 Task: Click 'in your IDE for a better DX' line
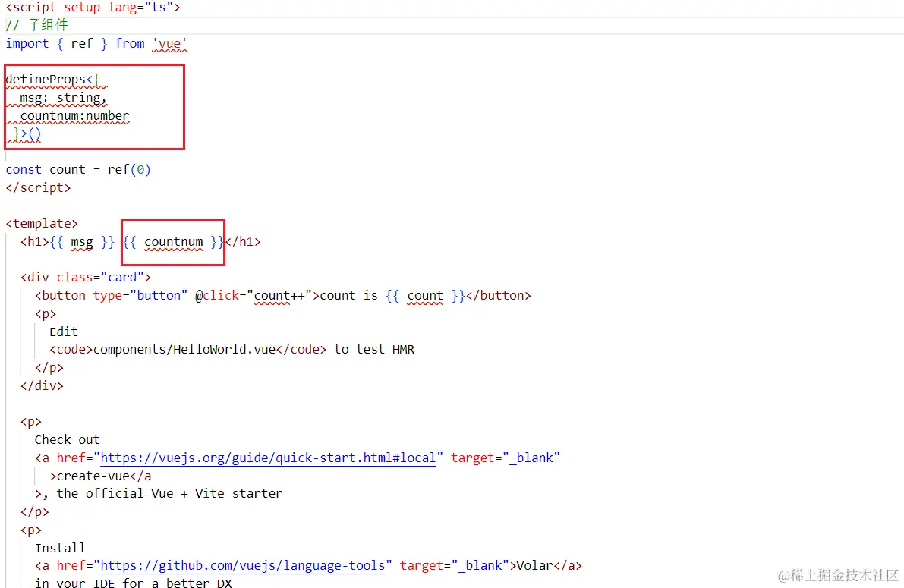point(133,582)
